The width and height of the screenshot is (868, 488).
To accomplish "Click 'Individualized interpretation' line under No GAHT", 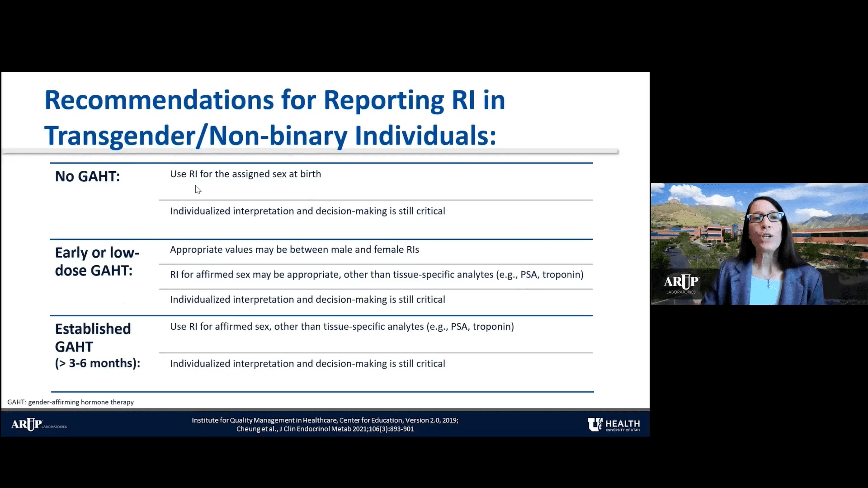I will pyautogui.click(x=307, y=211).
